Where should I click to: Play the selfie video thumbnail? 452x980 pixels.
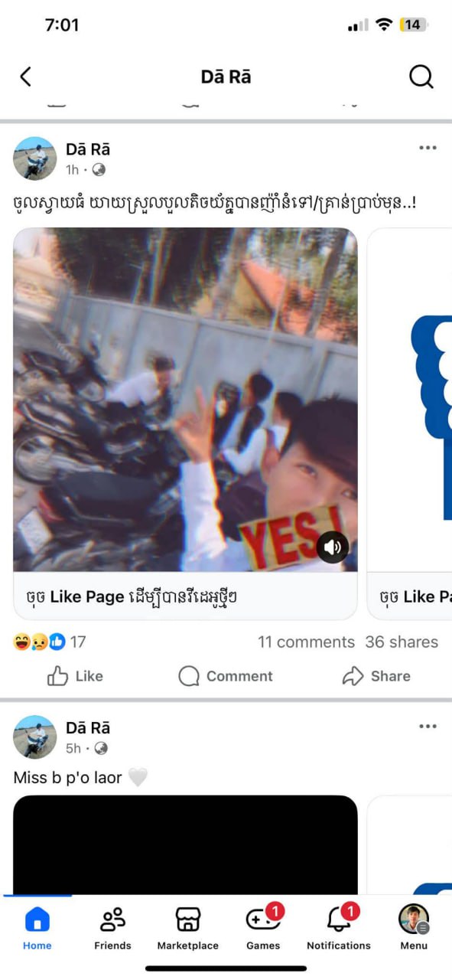pos(185,400)
